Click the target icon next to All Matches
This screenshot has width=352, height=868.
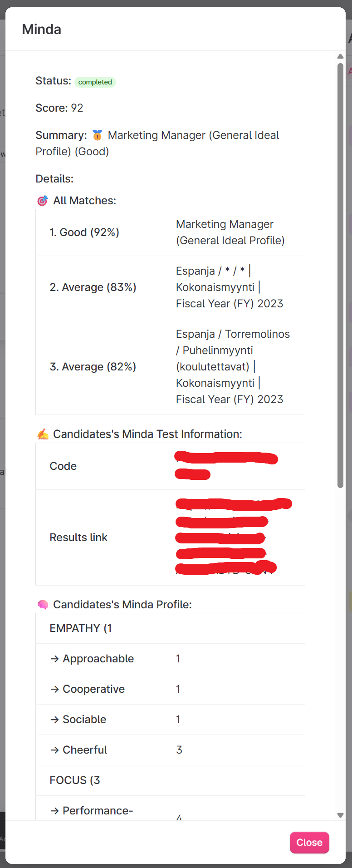point(42,201)
